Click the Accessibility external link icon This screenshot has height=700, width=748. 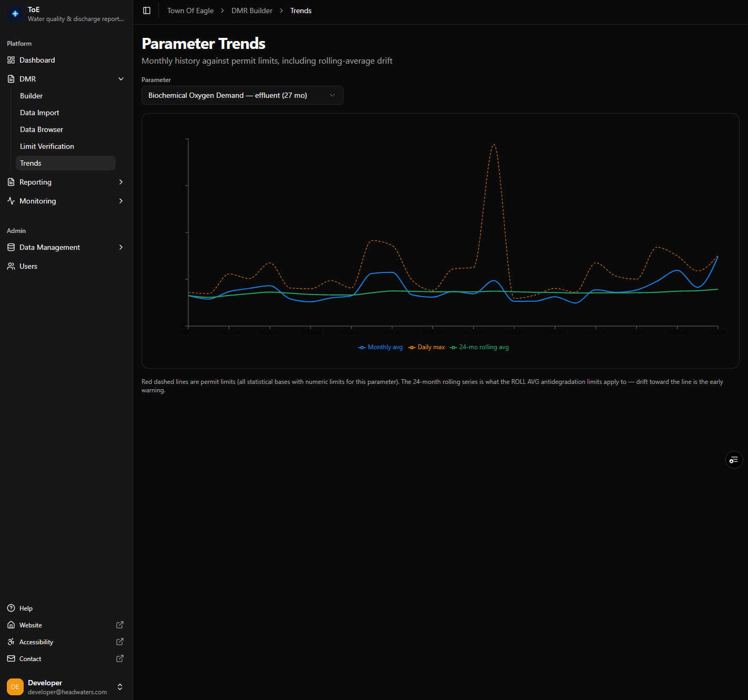(x=120, y=642)
